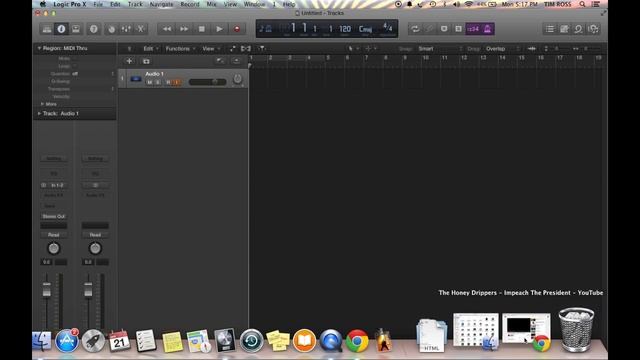Image resolution: width=640 pixels, height=360 pixels.
Task: Open the Functions menu in Tracks area
Action: (x=180, y=49)
